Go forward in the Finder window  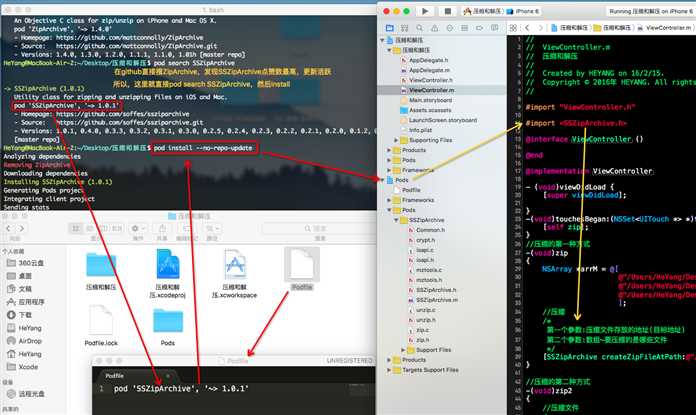pyautogui.click(x=22, y=228)
